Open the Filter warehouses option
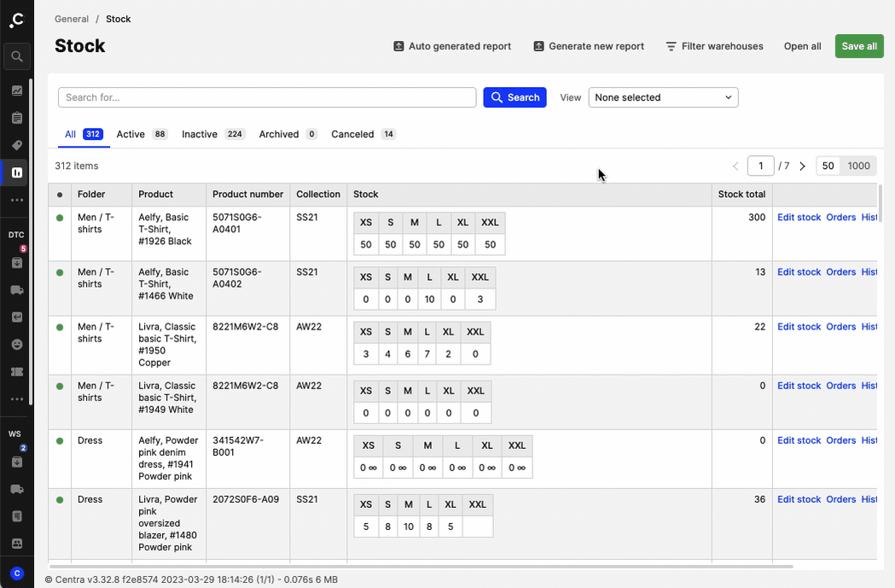 [x=714, y=46]
